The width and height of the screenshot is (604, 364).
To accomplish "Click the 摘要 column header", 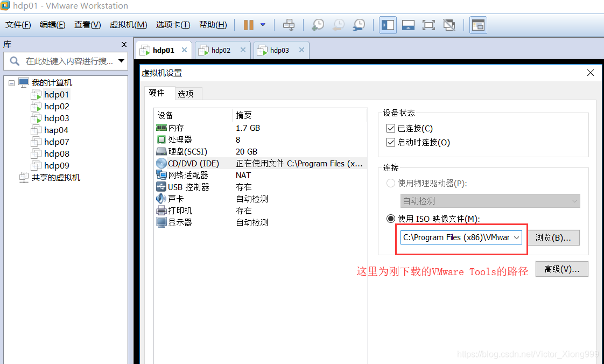I will click(x=300, y=115).
